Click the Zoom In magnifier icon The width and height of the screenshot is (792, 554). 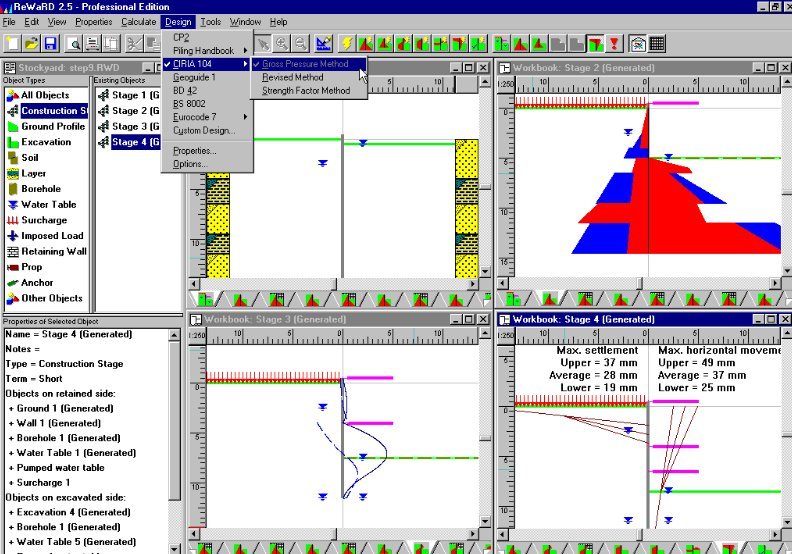pos(282,44)
